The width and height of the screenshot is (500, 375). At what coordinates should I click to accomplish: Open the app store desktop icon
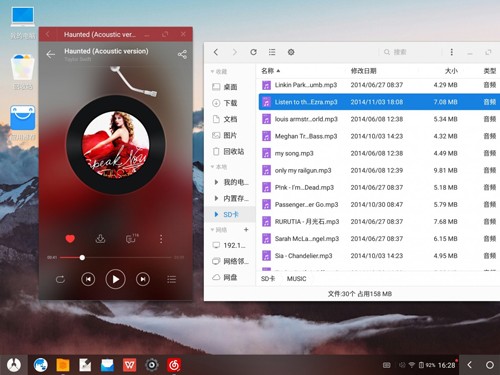click(23, 117)
